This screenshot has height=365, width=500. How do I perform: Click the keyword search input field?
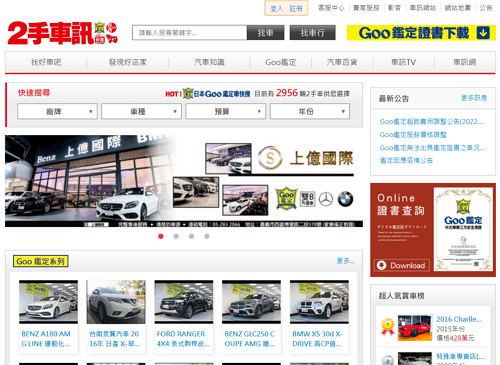coord(189,33)
